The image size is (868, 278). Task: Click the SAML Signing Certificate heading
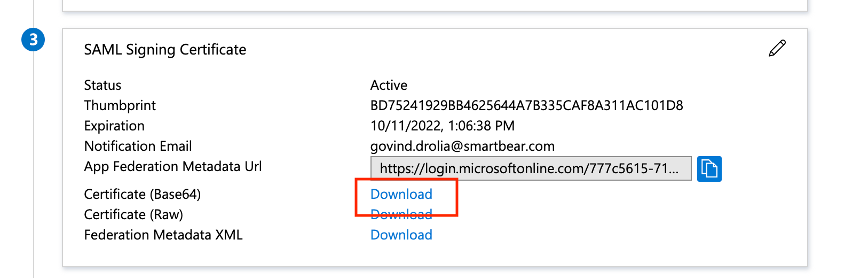(x=165, y=50)
